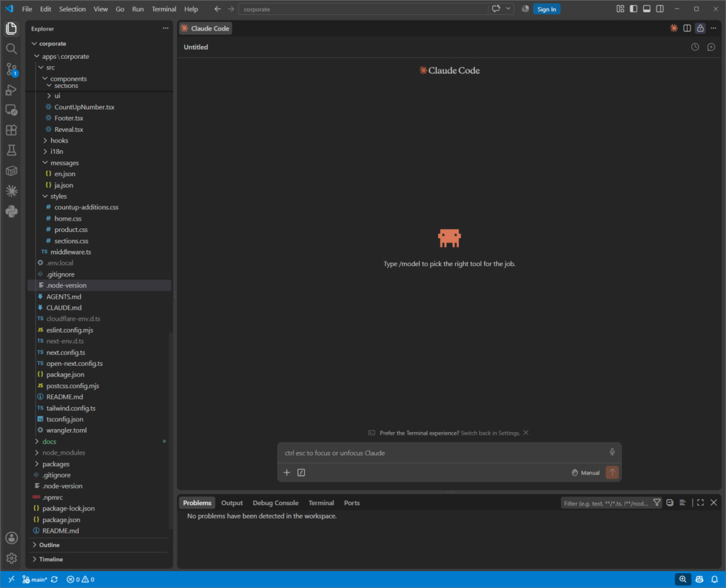This screenshot has width=726, height=588.
Task: Switch to the Debug Console tab
Action: click(276, 503)
